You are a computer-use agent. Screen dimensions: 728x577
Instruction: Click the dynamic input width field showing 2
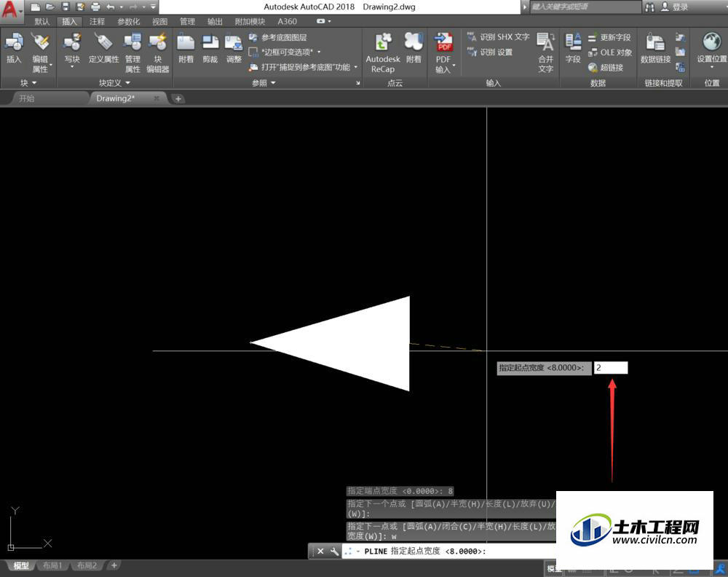611,368
